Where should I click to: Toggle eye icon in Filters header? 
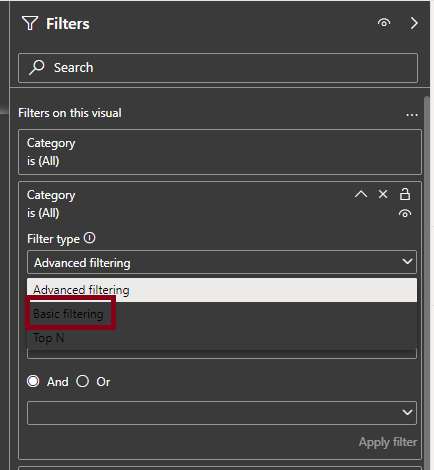[384, 23]
